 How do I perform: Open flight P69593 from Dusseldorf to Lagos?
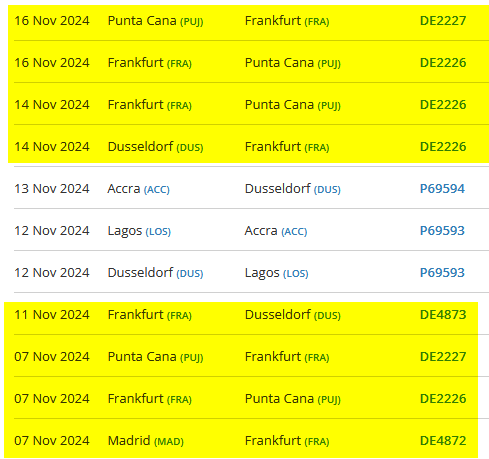tap(442, 273)
